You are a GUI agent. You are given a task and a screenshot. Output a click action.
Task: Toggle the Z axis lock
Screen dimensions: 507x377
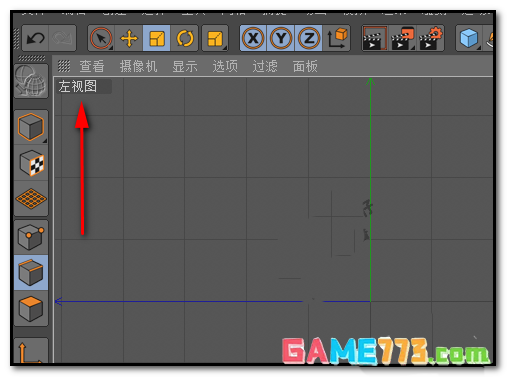tap(309, 38)
